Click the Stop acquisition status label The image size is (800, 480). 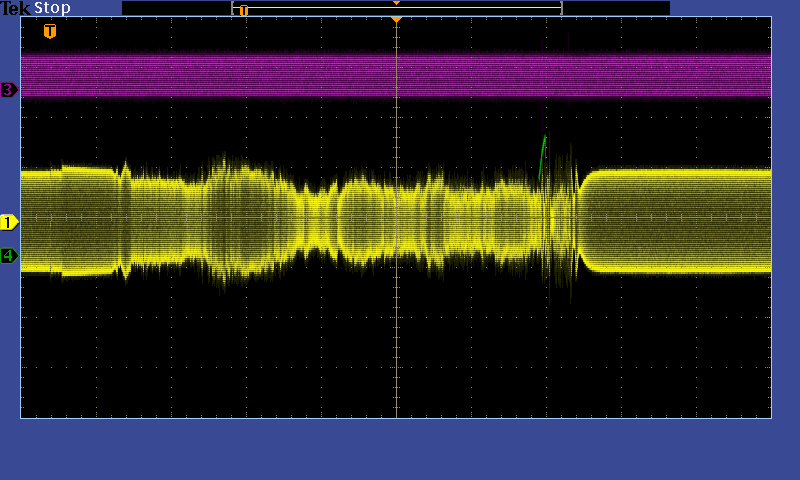[52, 8]
